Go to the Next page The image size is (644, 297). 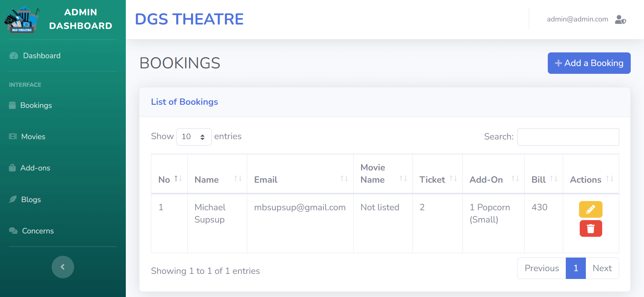pos(602,268)
